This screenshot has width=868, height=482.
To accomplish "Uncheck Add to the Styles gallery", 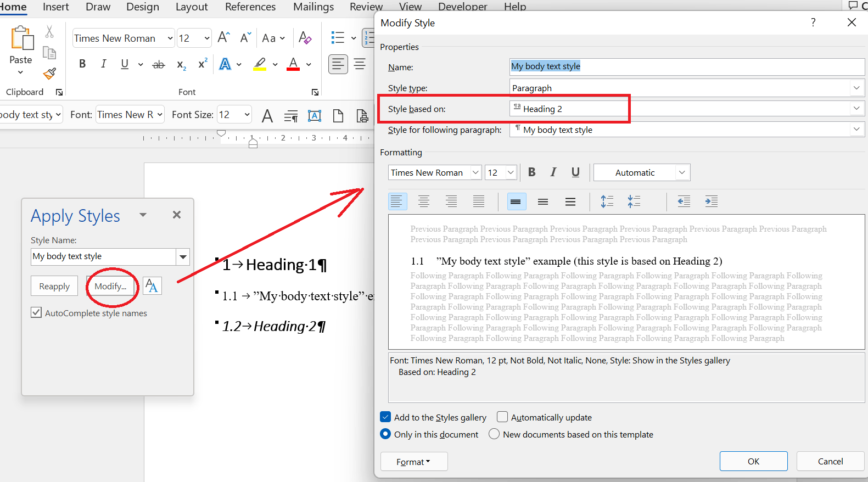I will click(x=385, y=417).
